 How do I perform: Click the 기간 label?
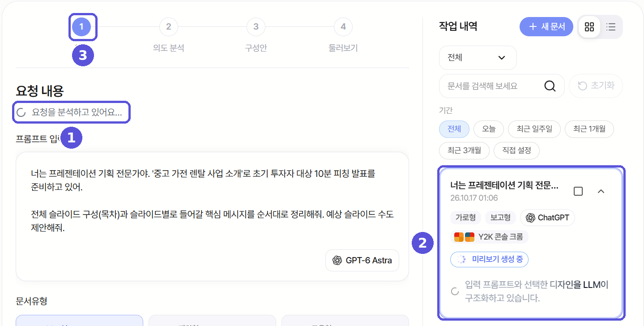click(446, 110)
